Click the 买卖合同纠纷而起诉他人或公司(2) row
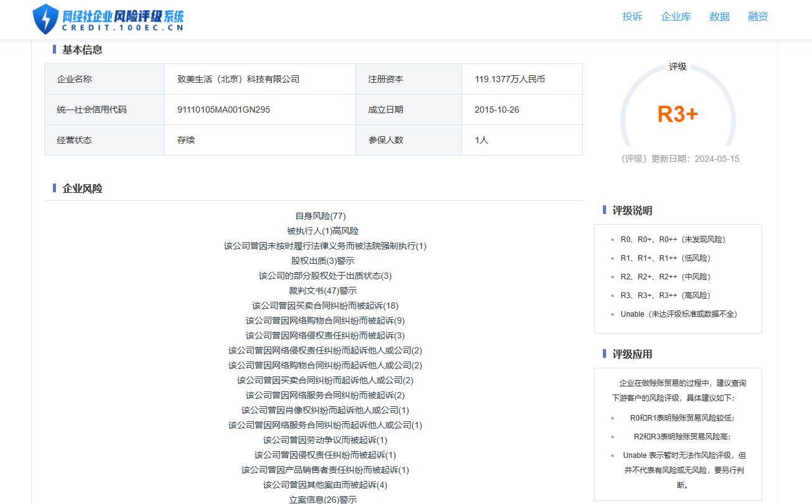The height and width of the screenshot is (504, 812). 325,380
